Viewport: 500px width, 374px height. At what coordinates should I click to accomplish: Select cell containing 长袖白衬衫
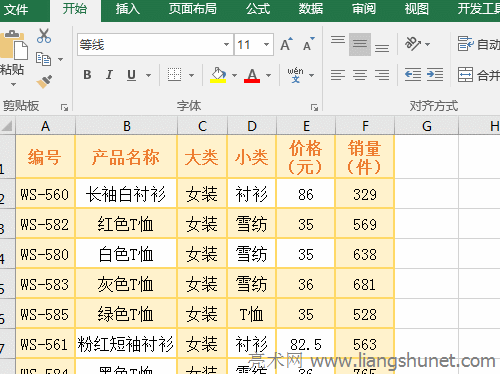(126, 194)
